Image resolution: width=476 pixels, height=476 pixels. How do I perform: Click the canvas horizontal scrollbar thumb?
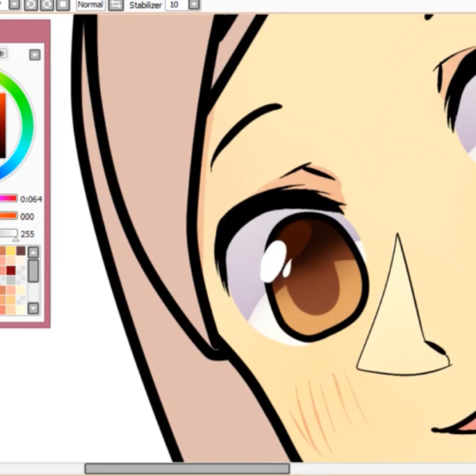tap(187, 468)
